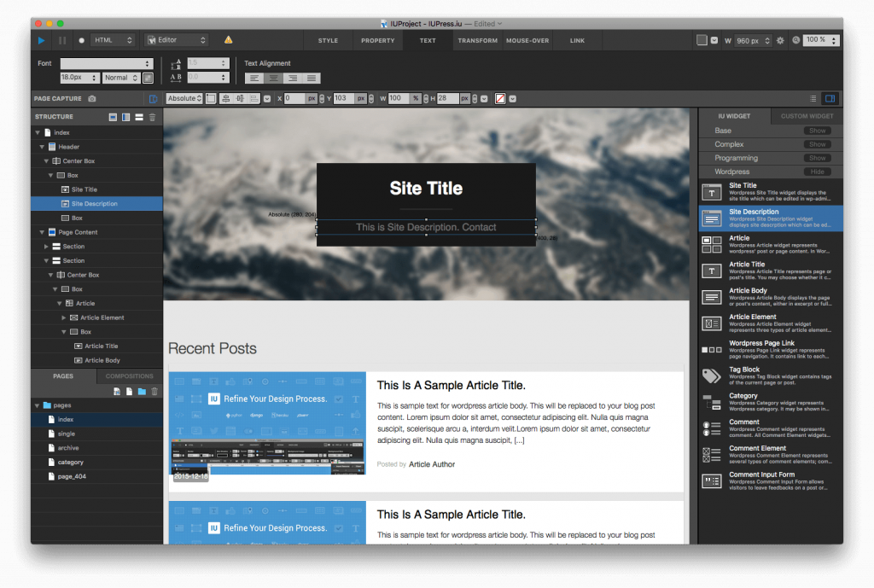Click the yellow warning triangle icon
The image size is (874, 588).
[228, 39]
